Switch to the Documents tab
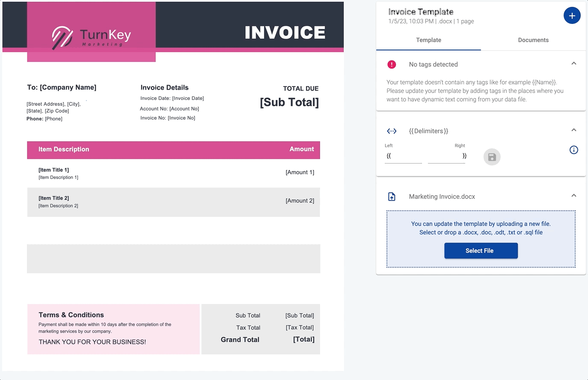The height and width of the screenshot is (380, 588). (533, 40)
